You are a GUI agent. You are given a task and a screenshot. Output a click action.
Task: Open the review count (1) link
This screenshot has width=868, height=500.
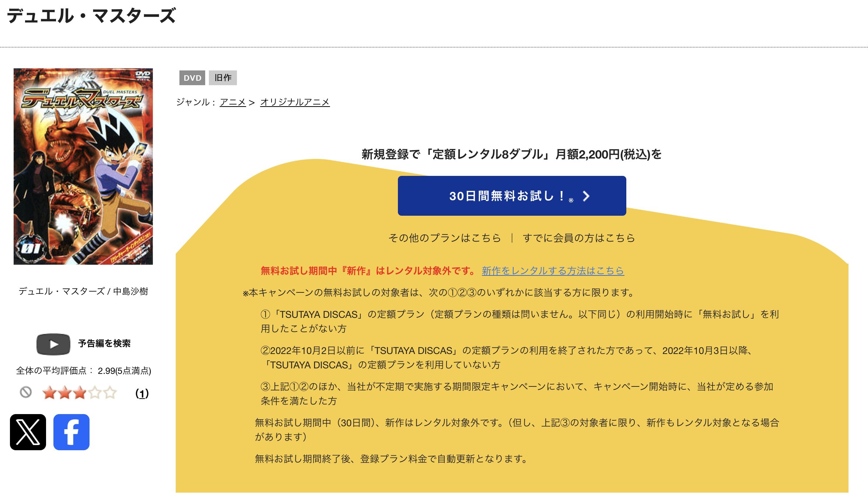coord(142,393)
